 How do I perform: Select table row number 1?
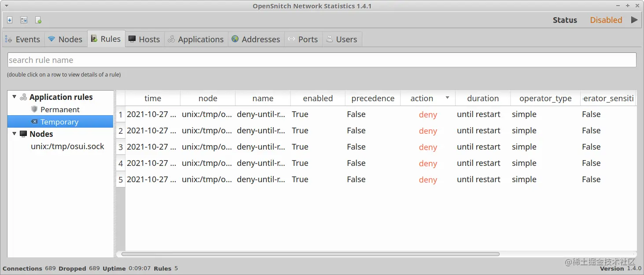(x=121, y=114)
